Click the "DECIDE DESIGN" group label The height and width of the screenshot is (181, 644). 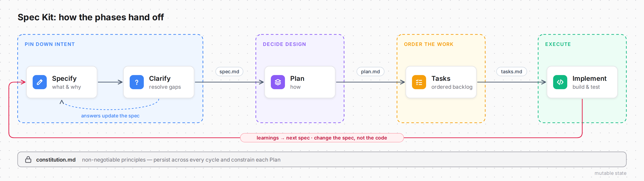(x=285, y=44)
